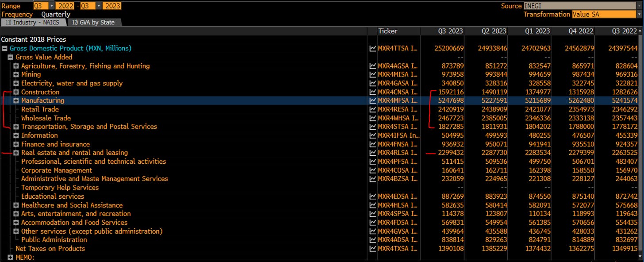
Task: Click the Q4 2022 column header
Action: tap(574, 31)
